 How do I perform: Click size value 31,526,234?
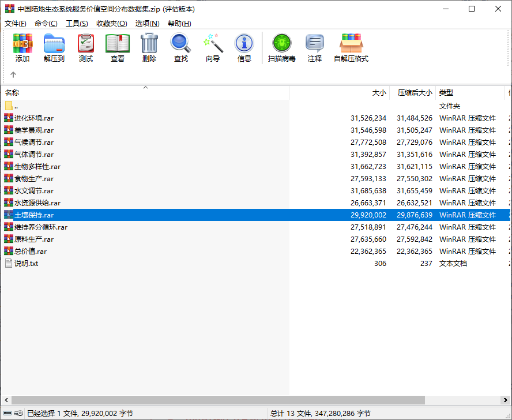click(x=368, y=118)
